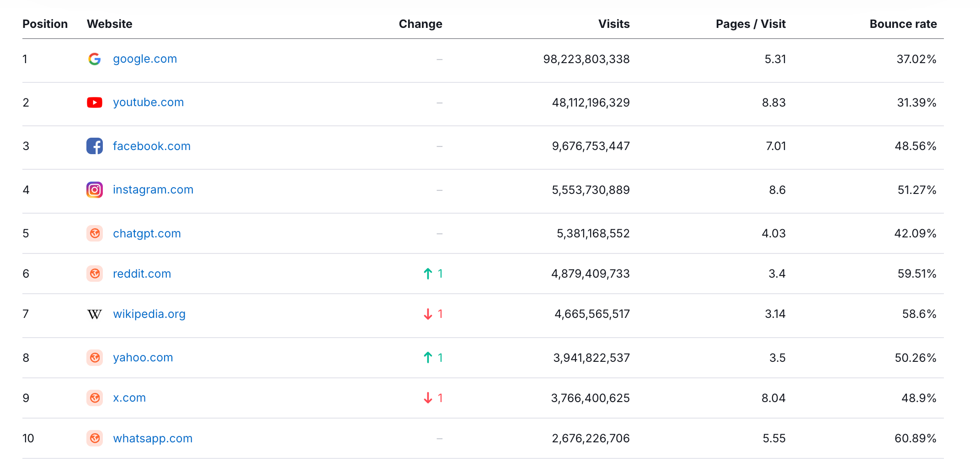Click the icon beside whatsapp.com

[95, 438]
